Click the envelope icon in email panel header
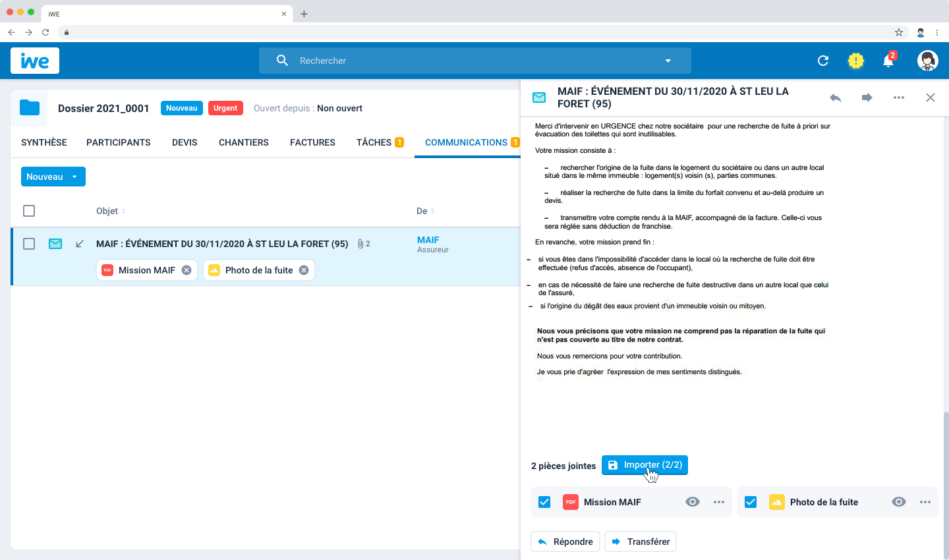This screenshot has width=949, height=560. click(539, 98)
